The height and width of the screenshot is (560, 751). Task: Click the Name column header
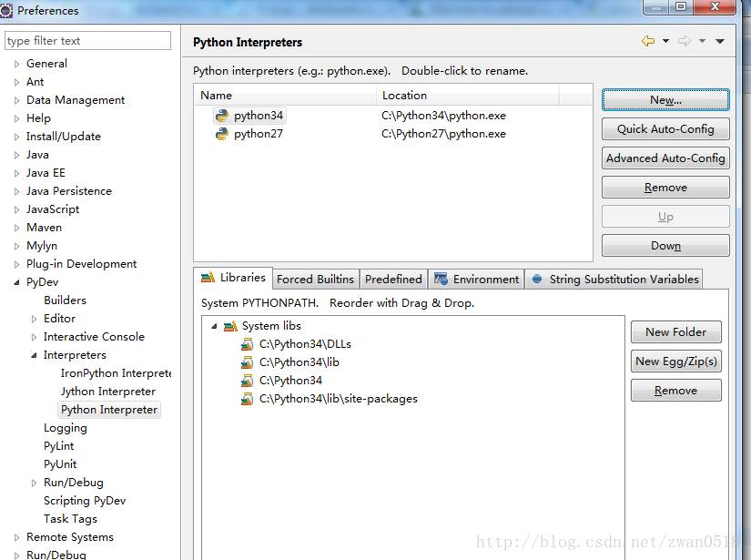click(x=285, y=96)
